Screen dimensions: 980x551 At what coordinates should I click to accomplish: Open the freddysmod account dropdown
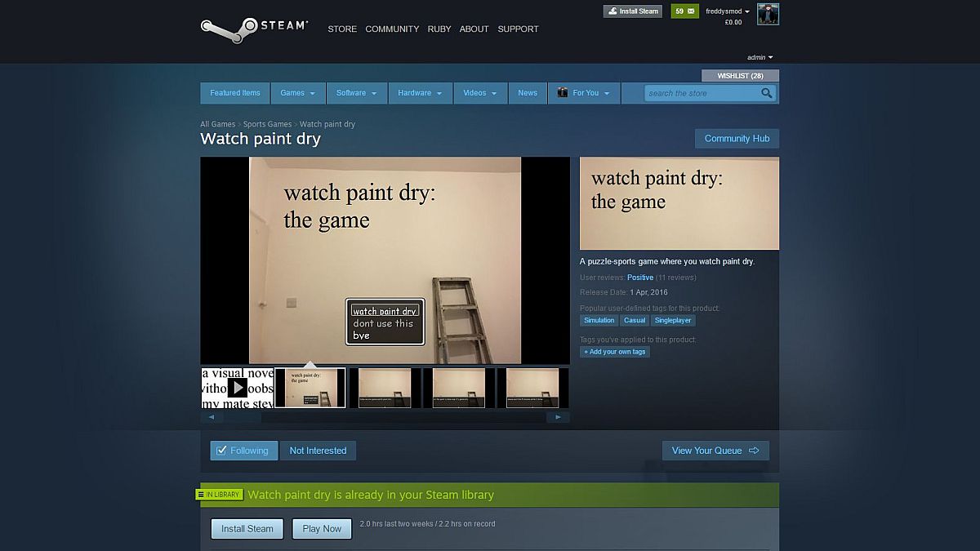coord(727,11)
